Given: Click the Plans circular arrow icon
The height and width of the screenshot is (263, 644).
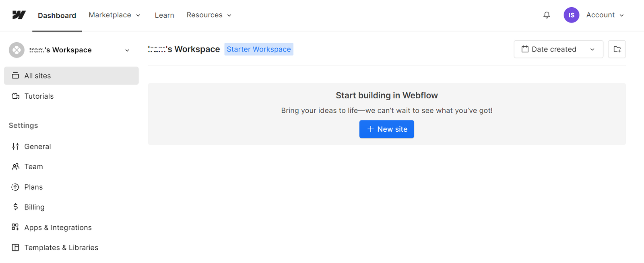Looking at the screenshot, I should [15, 187].
